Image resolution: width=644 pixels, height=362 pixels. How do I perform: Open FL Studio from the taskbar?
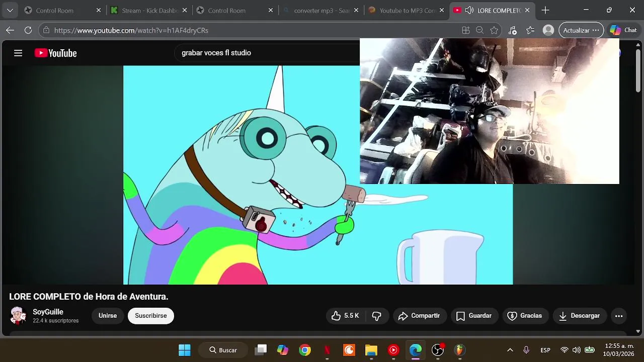click(460, 350)
